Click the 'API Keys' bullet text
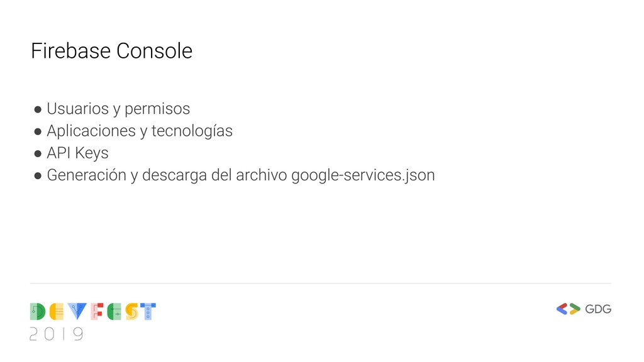This screenshot has width=644, height=362. [77, 153]
